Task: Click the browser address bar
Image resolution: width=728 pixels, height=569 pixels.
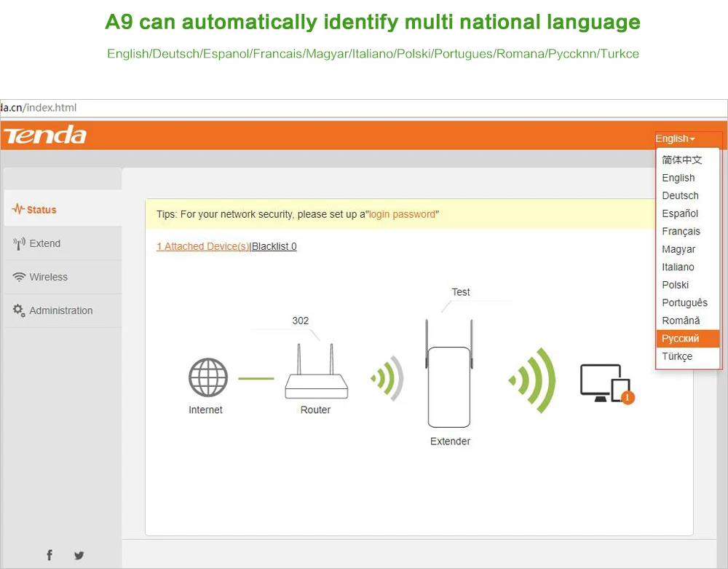Action: pos(364,108)
